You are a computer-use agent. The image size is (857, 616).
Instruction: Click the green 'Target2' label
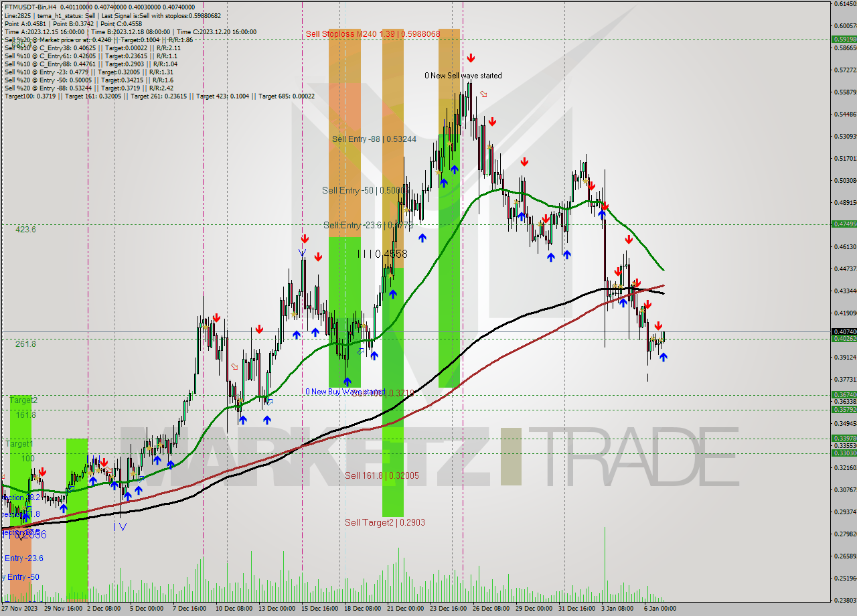pyautogui.click(x=23, y=400)
